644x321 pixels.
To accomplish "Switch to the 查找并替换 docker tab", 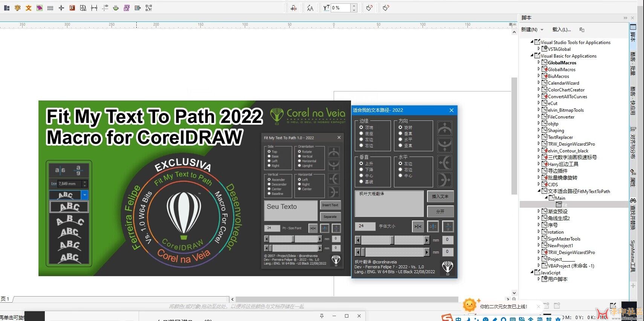I will click(633, 214).
